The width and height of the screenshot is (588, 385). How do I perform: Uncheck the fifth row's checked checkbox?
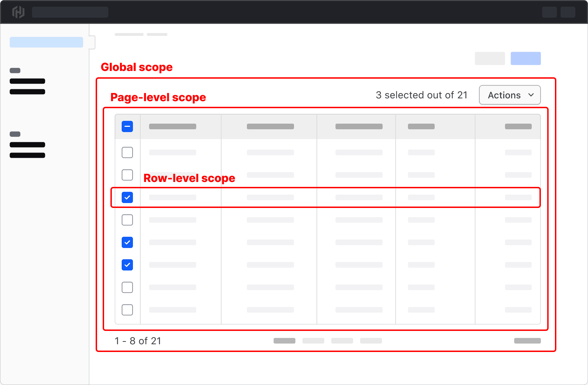click(127, 242)
